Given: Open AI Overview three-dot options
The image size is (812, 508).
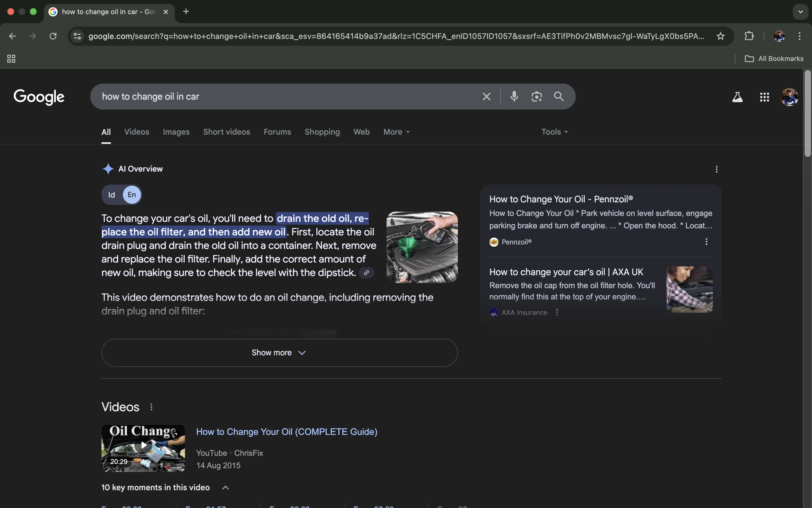Looking at the screenshot, I should coord(716,169).
